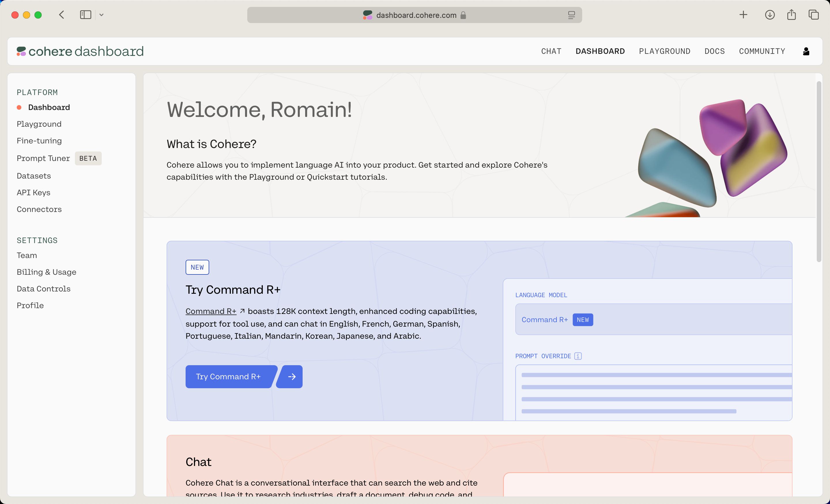
Task: Click the user profile icon in navbar
Action: 806,51
